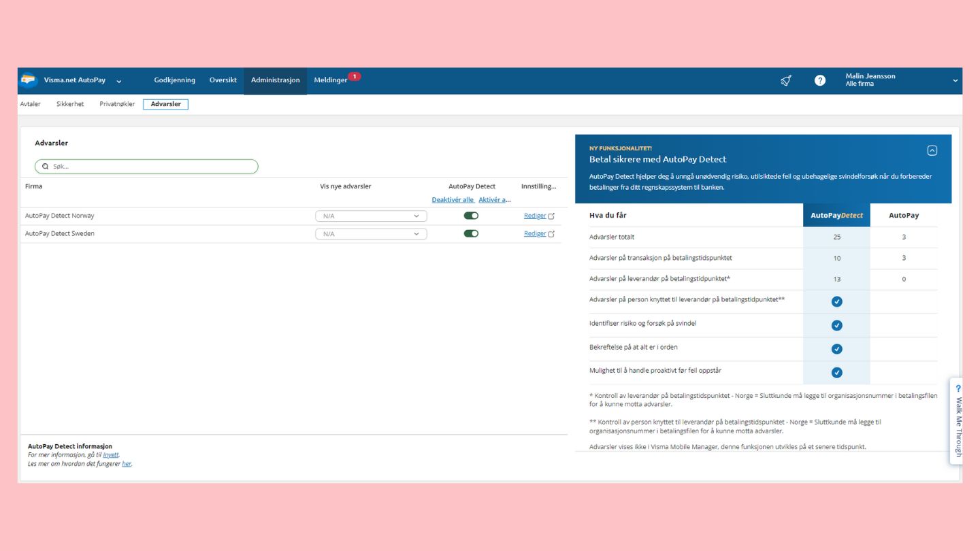This screenshot has width=980, height=551.
Task: Click the external link icon beside Sweden Rediger
Action: [x=551, y=234]
